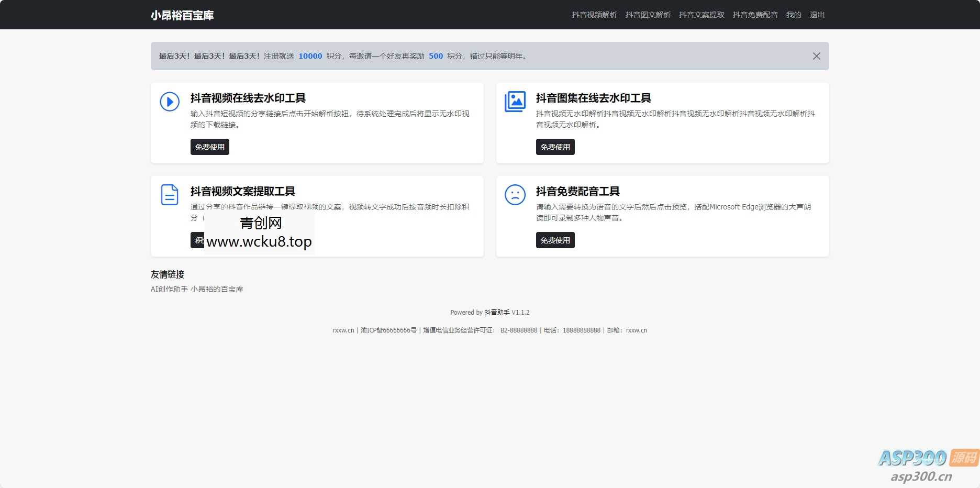The height and width of the screenshot is (488, 980).
Task: Open 抖音视频解析 from the navigation bar
Action: [594, 15]
